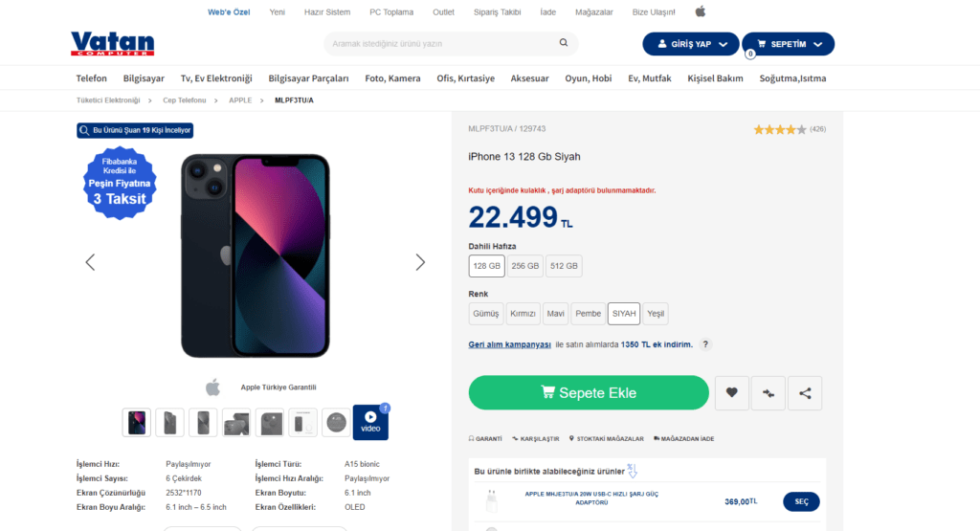The width and height of the screenshot is (980, 531).
Task: Open the Telefon category menu
Action: click(x=92, y=78)
